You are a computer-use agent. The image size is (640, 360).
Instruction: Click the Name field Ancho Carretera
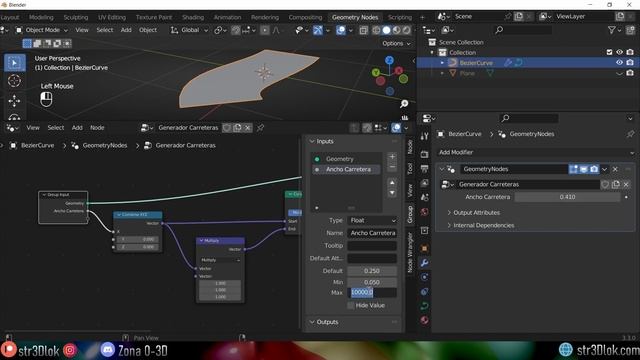point(372,233)
